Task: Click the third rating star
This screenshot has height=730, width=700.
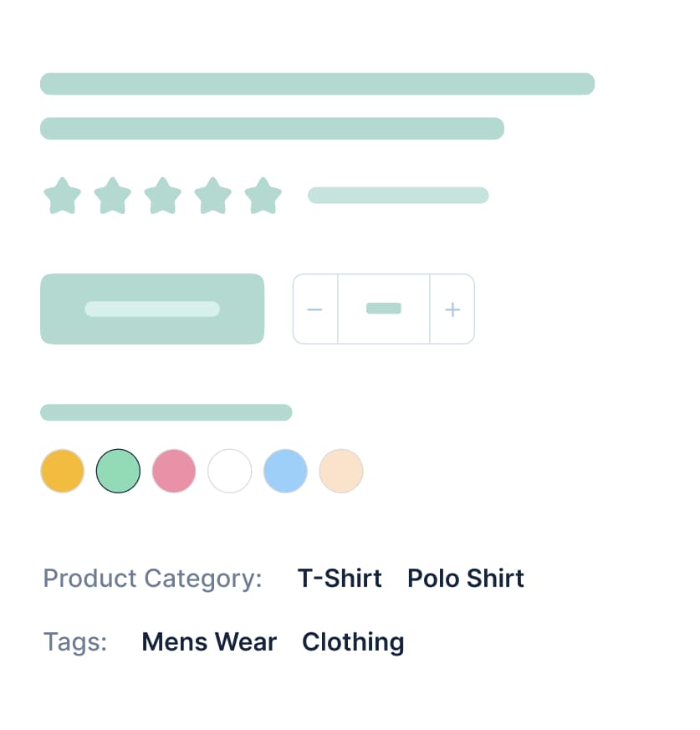Action: (x=163, y=196)
